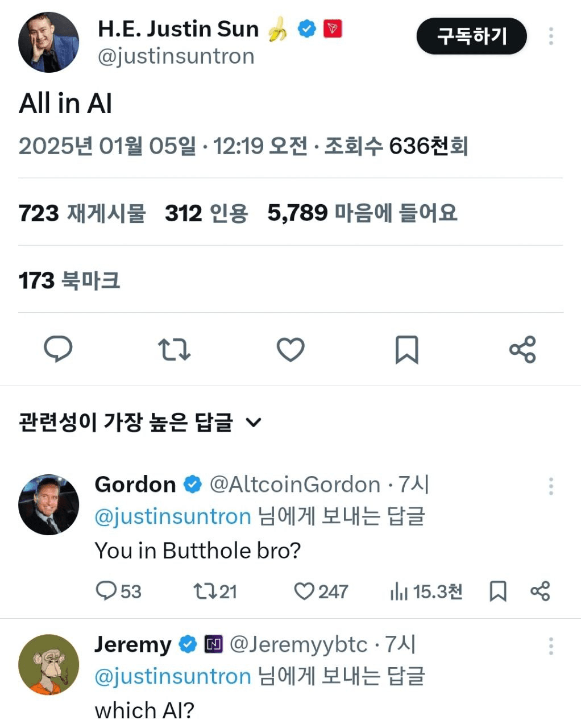Image resolution: width=581 pixels, height=728 pixels.
Task: Open more options on Gordon's reply
Action: (x=551, y=486)
